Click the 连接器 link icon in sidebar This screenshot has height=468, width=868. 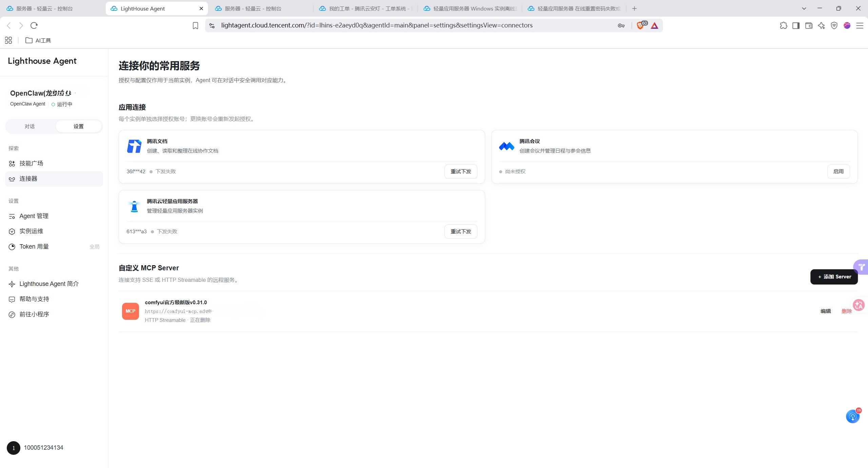12,179
